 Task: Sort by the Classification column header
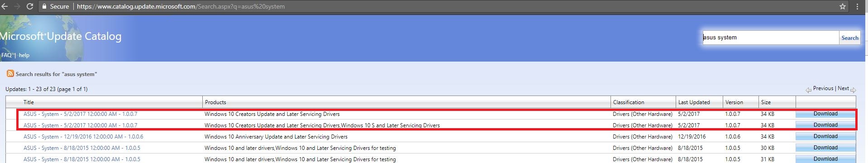pos(629,102)
